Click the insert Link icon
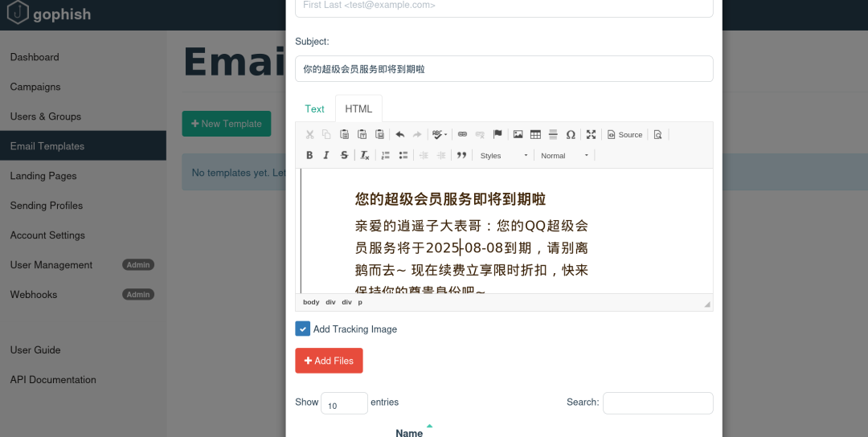Screen dimensions: 868x437 pyautogui.click(x=462, y=134)
